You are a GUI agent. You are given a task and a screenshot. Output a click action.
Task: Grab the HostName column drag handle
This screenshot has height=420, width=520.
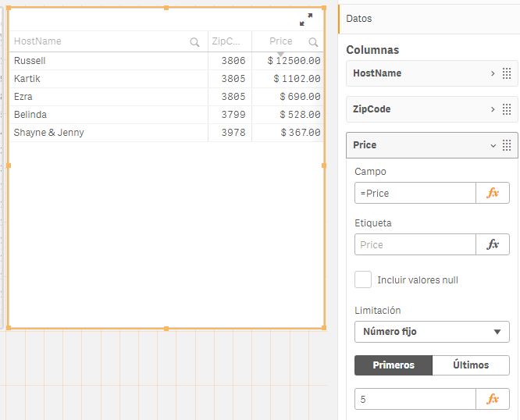pyautogui.click(x=507, y=73)
